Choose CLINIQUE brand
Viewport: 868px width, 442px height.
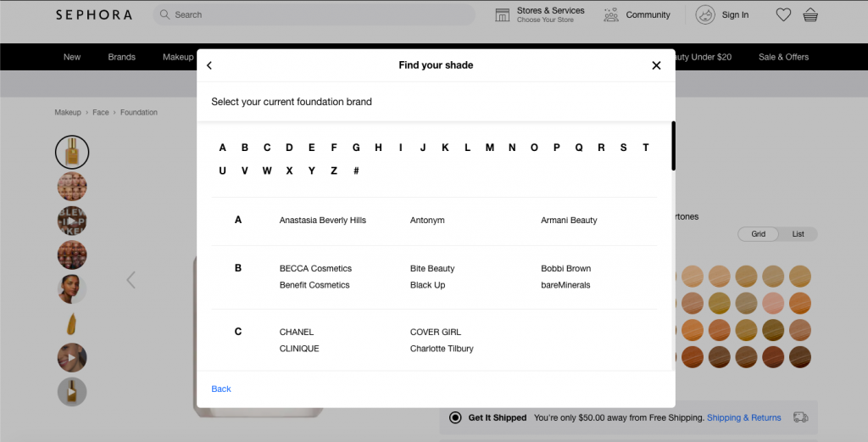[299, 349]
